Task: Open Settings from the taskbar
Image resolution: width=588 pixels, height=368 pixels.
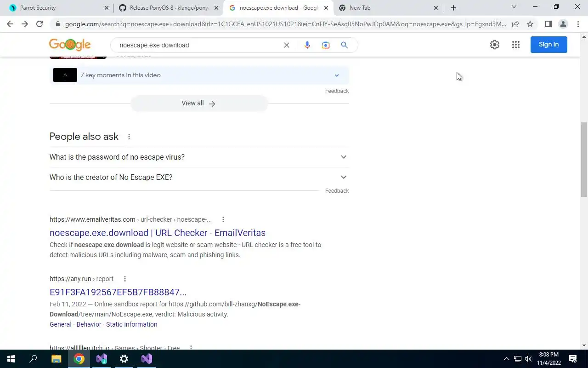Action: (x=124, y=359)
